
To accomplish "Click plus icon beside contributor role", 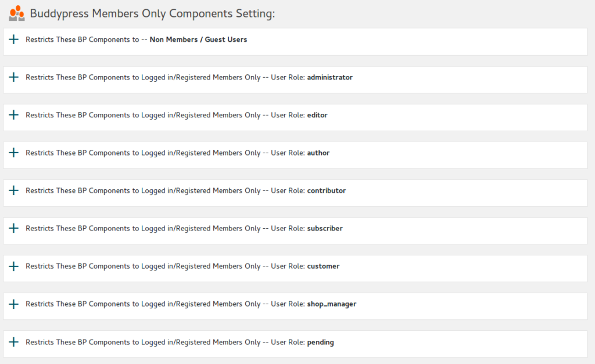I will point(14,190).
